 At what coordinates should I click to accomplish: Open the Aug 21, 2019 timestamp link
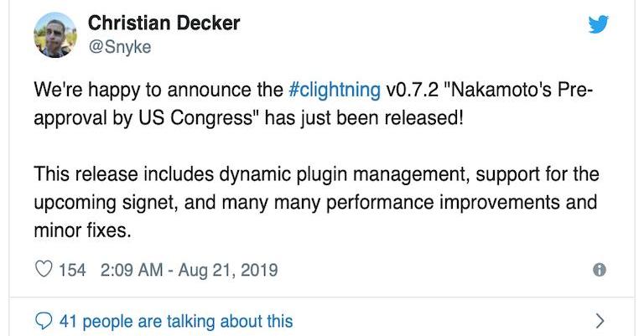189,270
